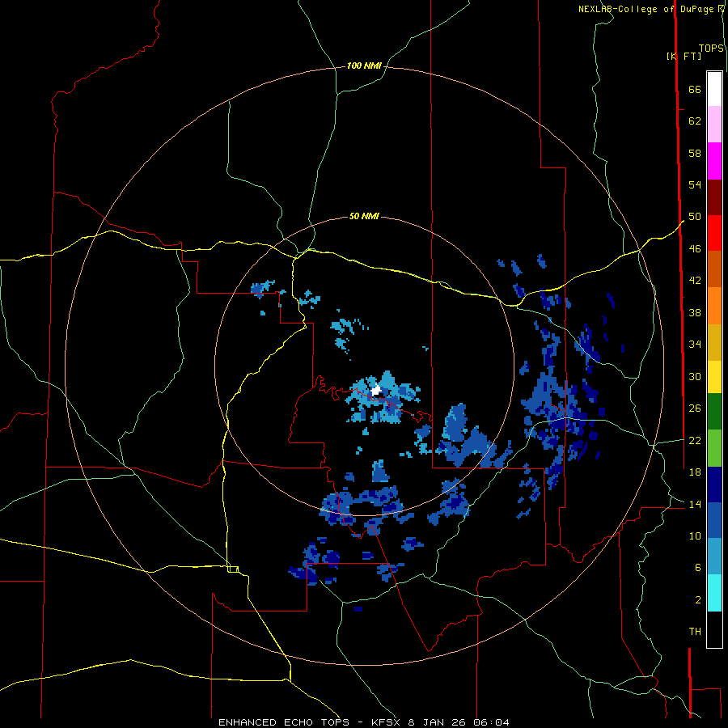Screen dimensions: 728x728
Task: Click the "KFSX" station identifier
Action: [385, 722]
